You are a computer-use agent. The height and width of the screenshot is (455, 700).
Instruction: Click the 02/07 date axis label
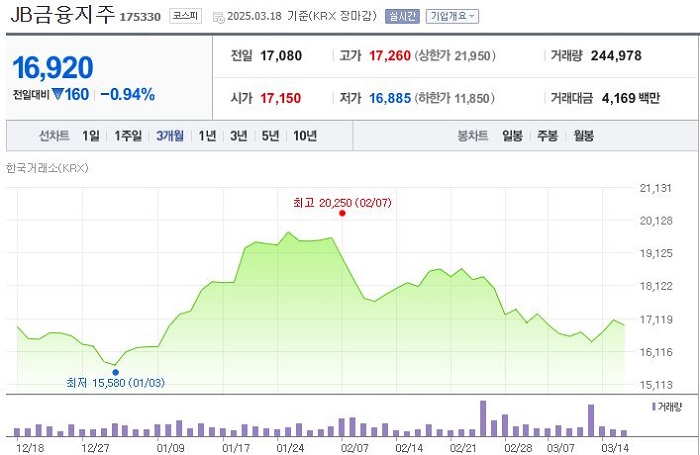point(355,448)
